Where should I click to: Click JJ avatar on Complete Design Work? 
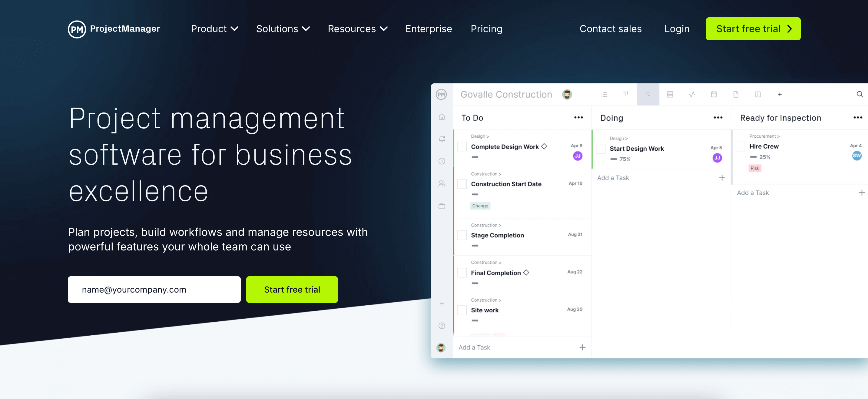(x=578, y=156)
